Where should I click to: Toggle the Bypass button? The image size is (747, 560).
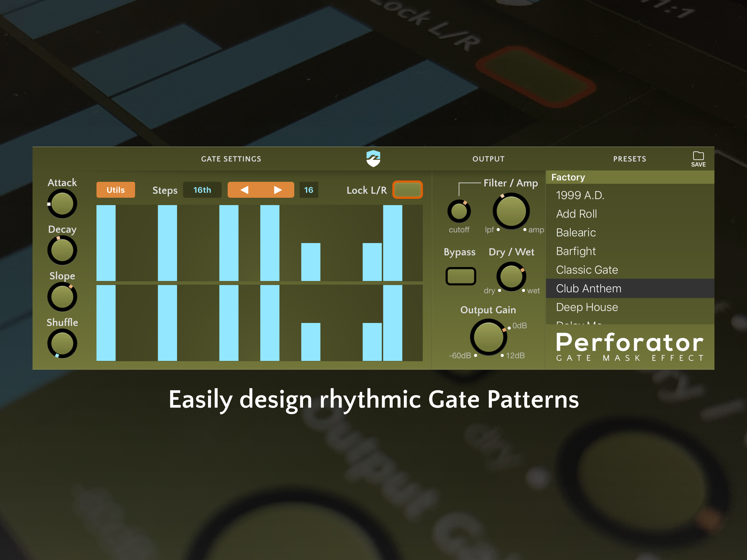(461, 276)
